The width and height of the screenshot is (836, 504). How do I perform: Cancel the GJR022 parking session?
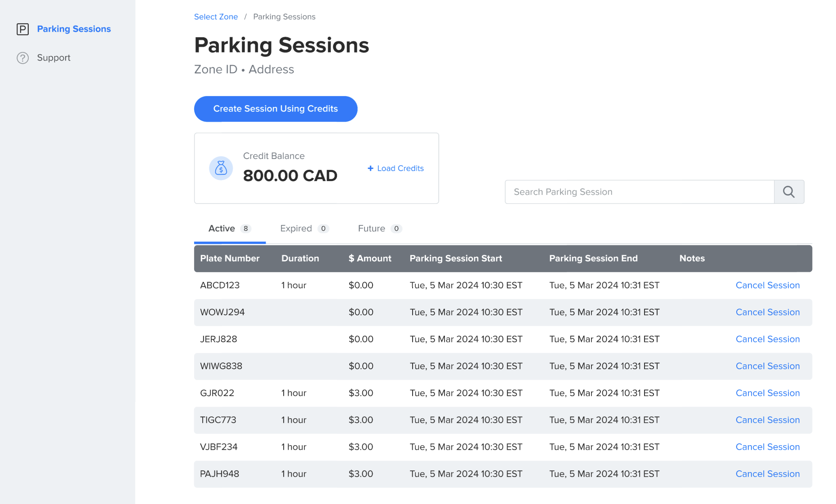point(767,393)
